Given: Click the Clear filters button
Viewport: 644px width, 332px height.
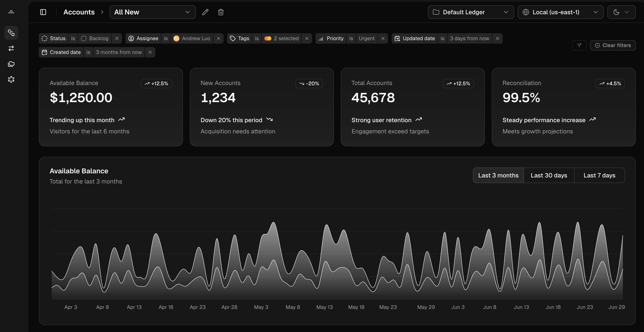Looking at the screenshot, I should tap(613, 45).
